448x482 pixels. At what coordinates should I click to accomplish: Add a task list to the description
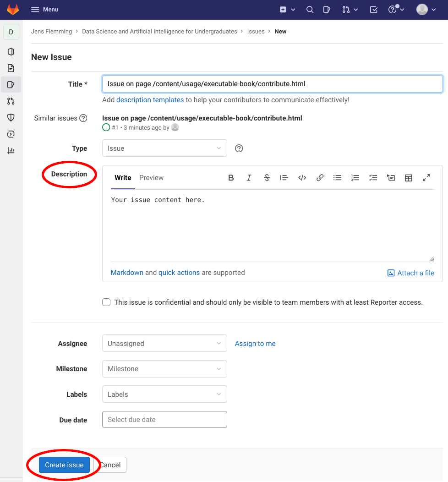click(373, 178)
